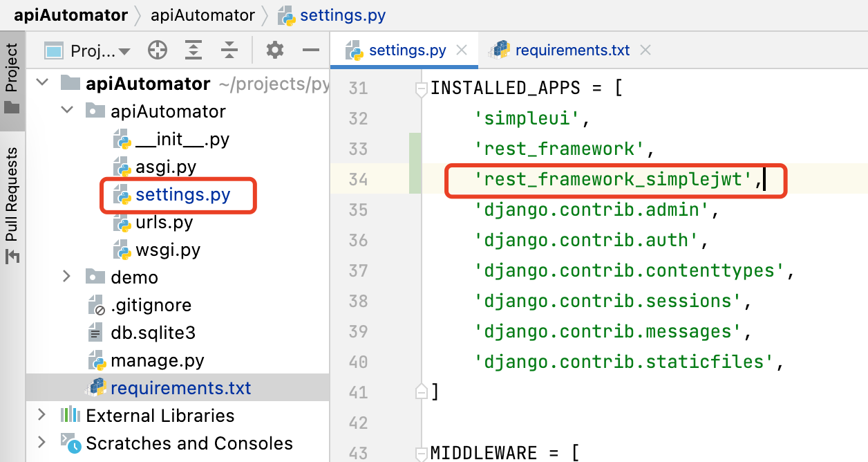The height and width of the screenshot is (462, 868).
Task: Click the Python file icon beside urls.py
Action: (x=122, y=222)
